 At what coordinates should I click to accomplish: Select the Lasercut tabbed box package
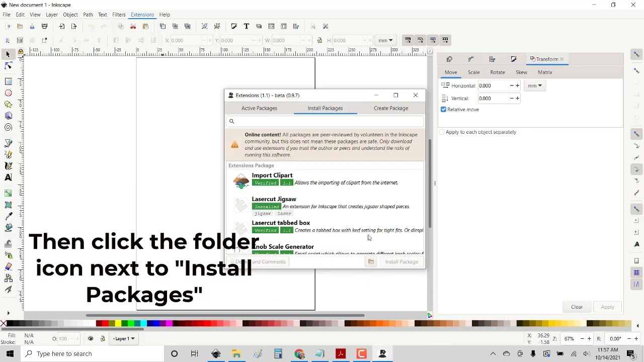326,227
